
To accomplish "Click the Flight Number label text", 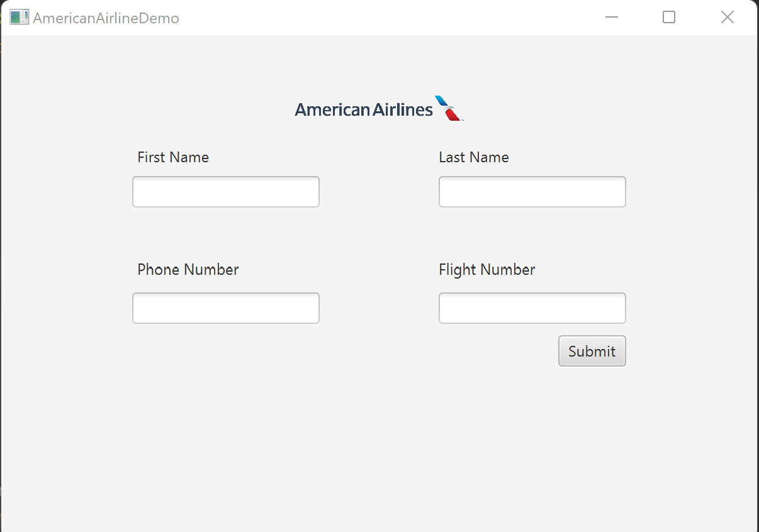I will (x=487, y=270).
